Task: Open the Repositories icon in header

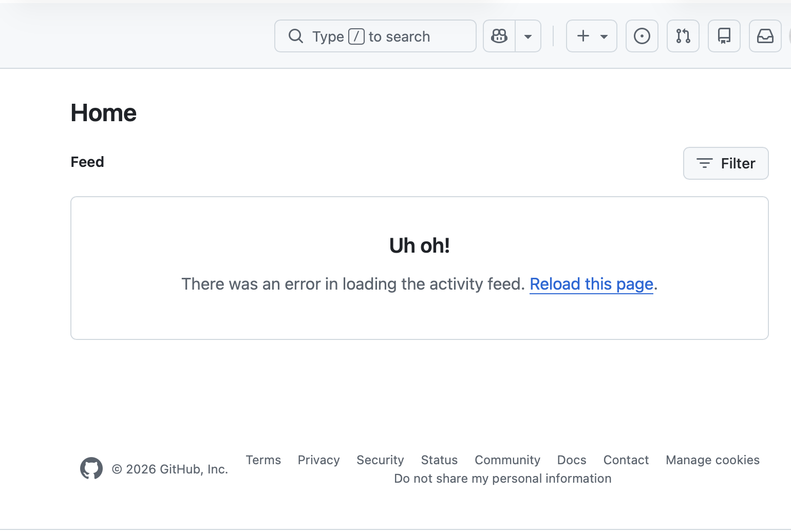Action: (x=724, y=36)
